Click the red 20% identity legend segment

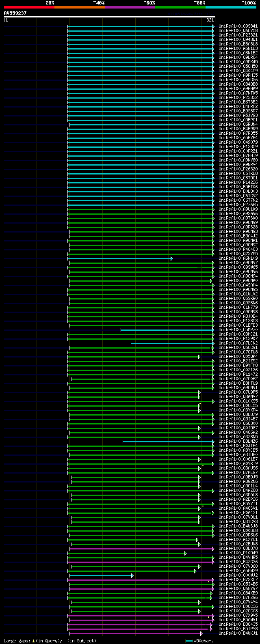pos(29,7)
